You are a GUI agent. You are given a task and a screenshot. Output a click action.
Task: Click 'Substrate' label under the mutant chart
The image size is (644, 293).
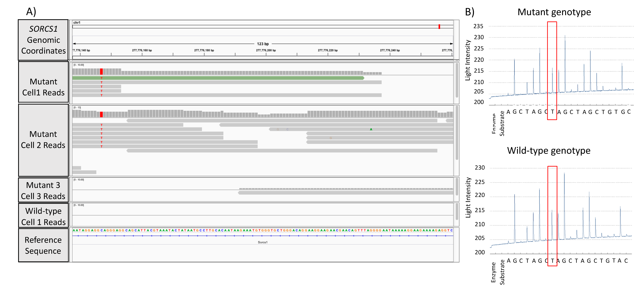(502, 124)
